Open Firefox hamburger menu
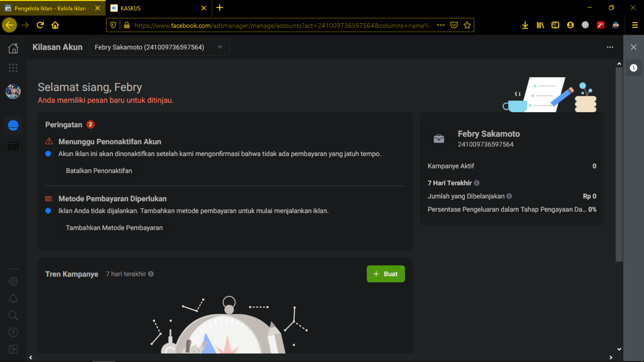Screen dimensions: 644x362 (x=635, y=25)
